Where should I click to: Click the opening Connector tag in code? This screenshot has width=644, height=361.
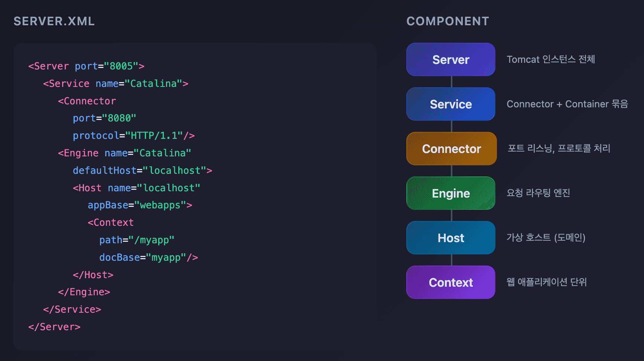(x=87, y=101)
